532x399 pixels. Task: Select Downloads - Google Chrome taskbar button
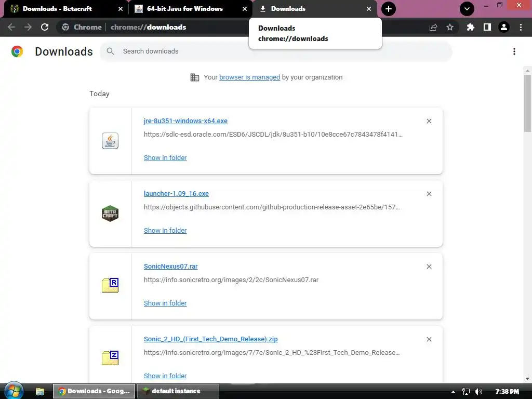click(94, 391)
